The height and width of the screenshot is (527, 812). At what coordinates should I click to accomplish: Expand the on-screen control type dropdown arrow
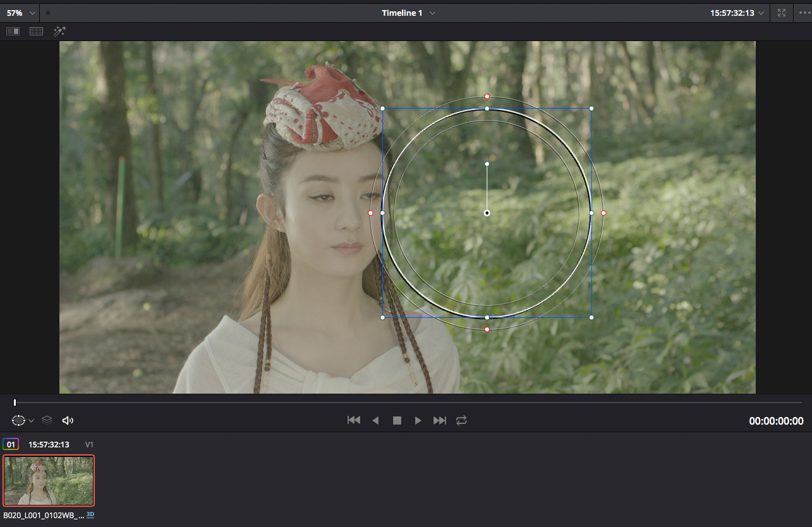31,421
